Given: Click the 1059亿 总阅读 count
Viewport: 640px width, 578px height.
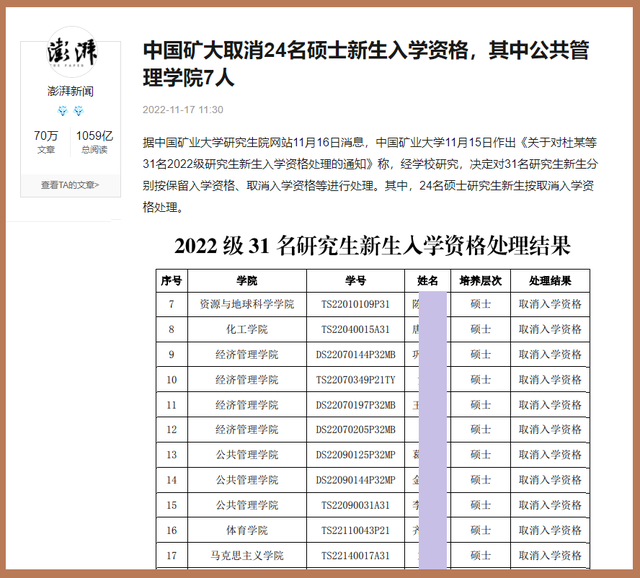Looking at the screenshot, I should click(94, 142).
